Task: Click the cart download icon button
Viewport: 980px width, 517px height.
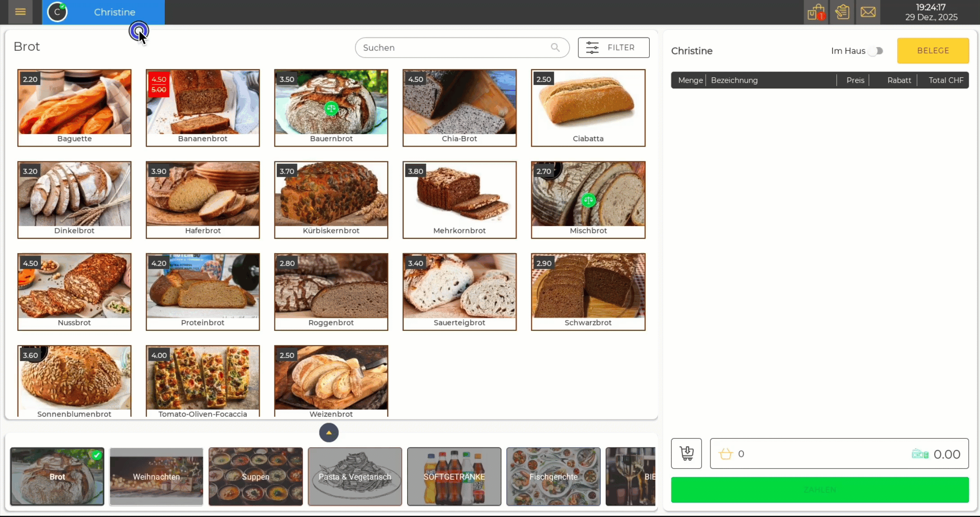Action: [x=686, y=454]
